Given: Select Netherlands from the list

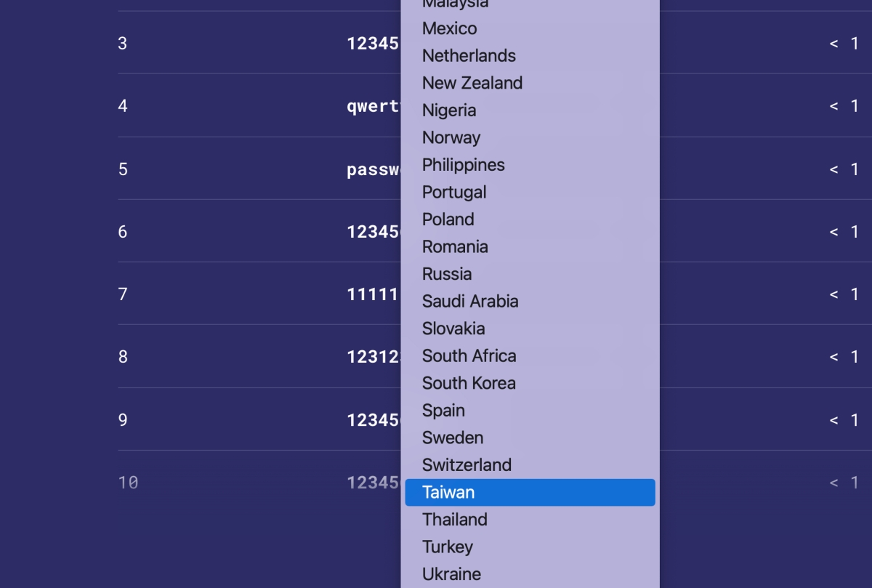Looking at the screenshot, I should click(x=469, y=56).
